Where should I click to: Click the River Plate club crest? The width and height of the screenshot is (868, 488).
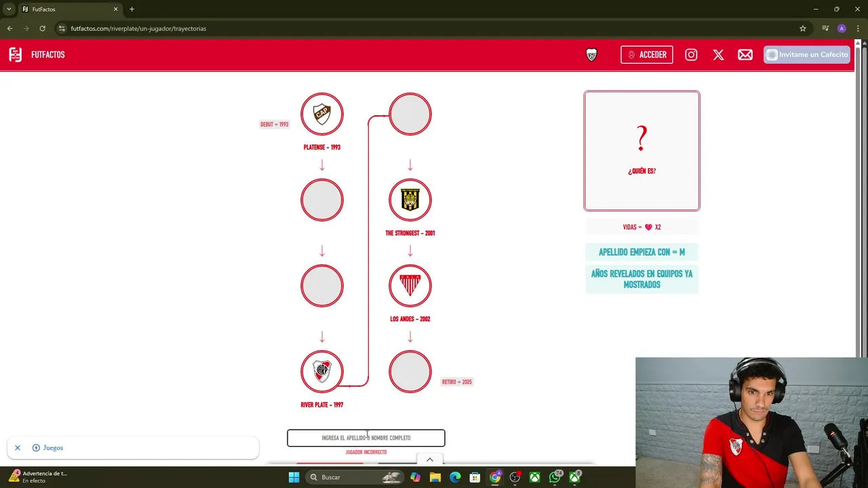click(322, 371)
